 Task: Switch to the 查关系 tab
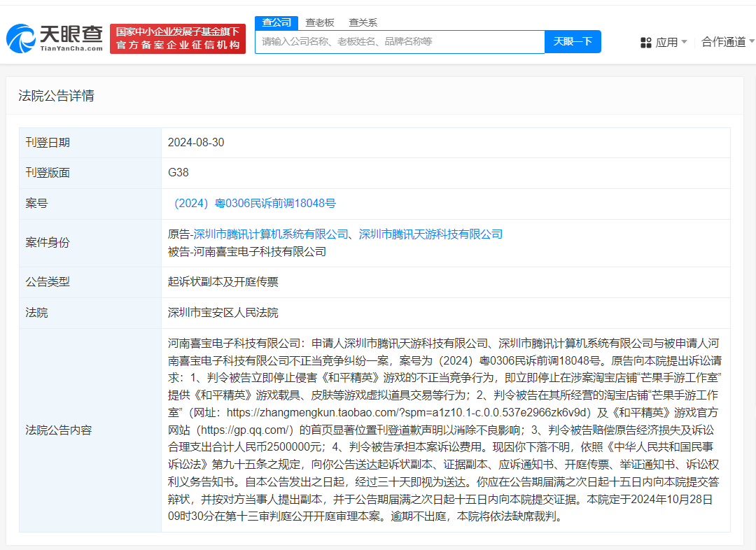[x=363, y=22]
